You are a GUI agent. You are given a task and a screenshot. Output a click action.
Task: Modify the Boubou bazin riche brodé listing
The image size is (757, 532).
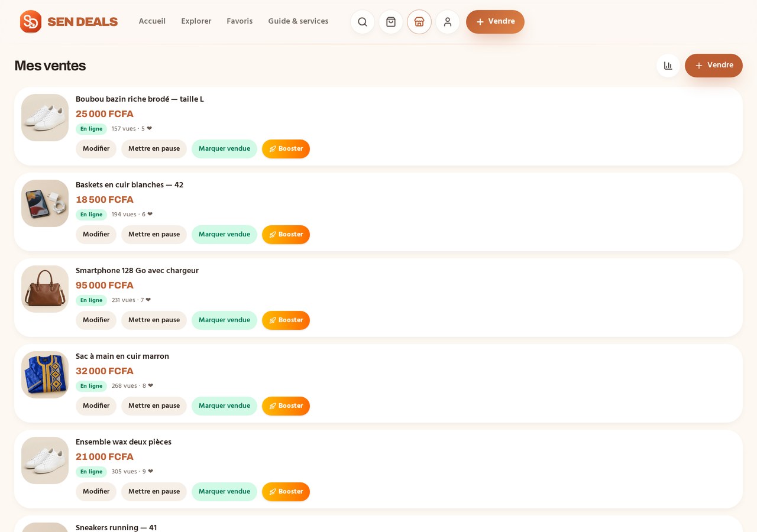pyautogui.click(x=96, y=149)
